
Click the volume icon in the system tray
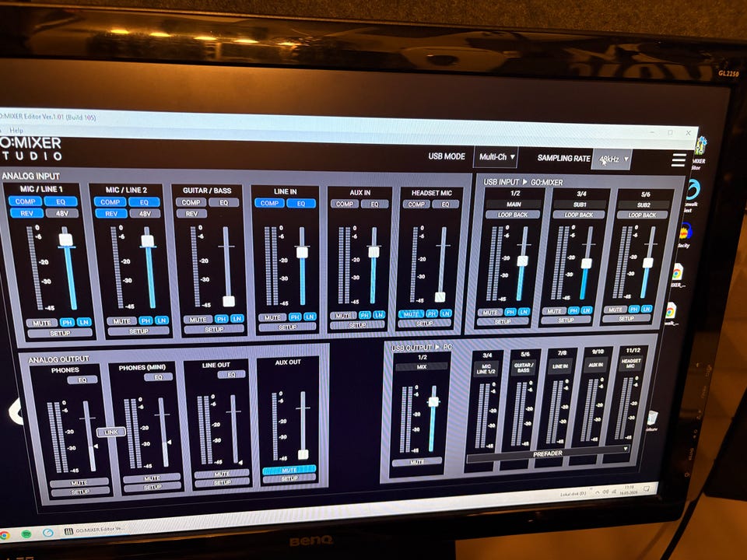point(605,492)
